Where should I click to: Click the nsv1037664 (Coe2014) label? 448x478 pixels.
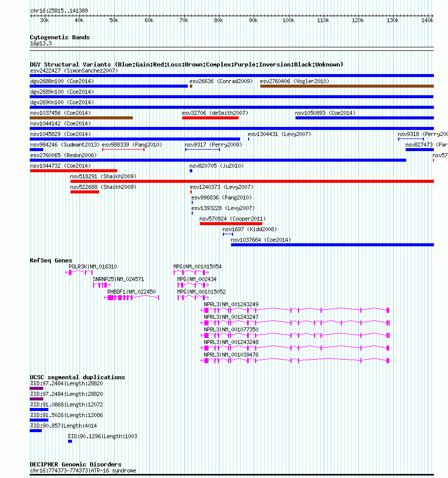(261, 240)
